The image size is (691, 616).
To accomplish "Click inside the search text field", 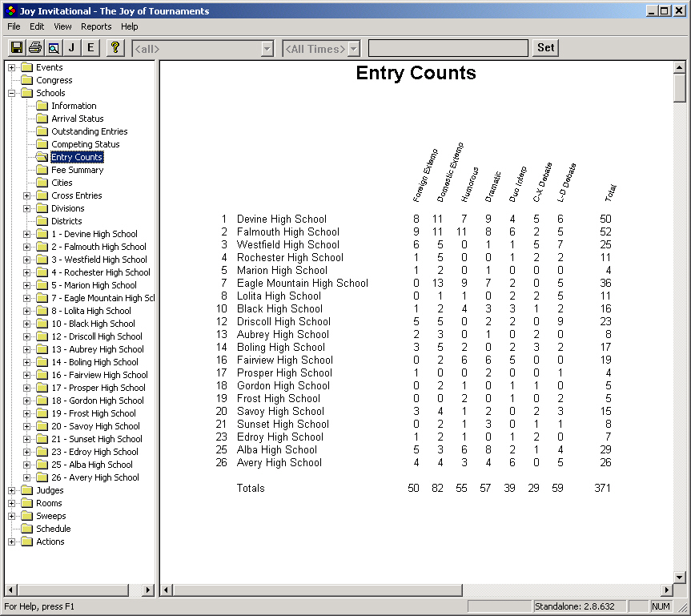I will 448,47.
